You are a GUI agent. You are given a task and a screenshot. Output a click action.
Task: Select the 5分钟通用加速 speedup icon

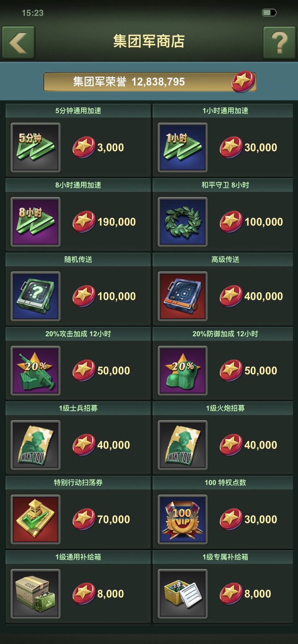(36, 147)
